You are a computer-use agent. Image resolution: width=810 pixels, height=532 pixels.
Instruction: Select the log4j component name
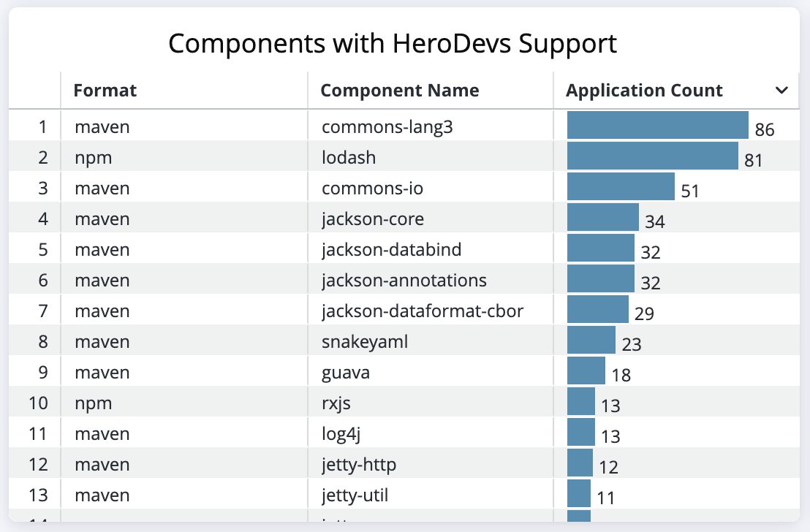(341, 434)
